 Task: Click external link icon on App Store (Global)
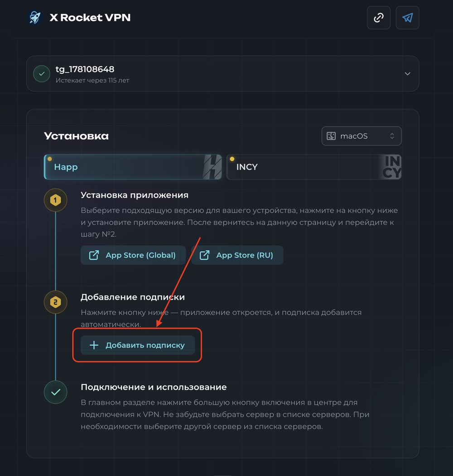[94, 255]
